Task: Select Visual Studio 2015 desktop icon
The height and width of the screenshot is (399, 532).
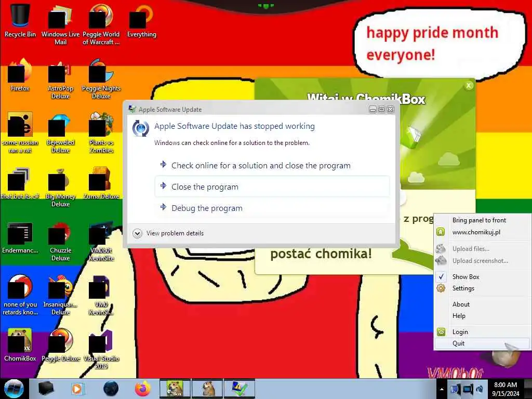Action: 101,350
